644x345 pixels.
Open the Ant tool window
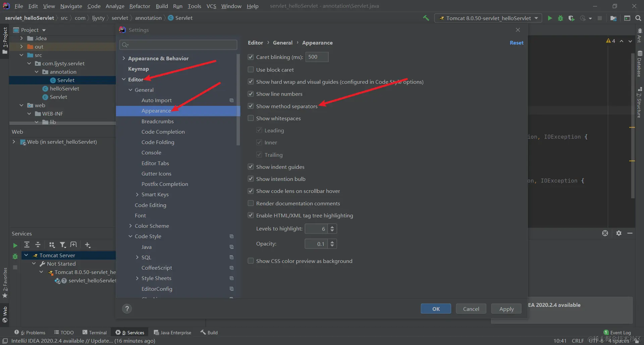point(640,36)
